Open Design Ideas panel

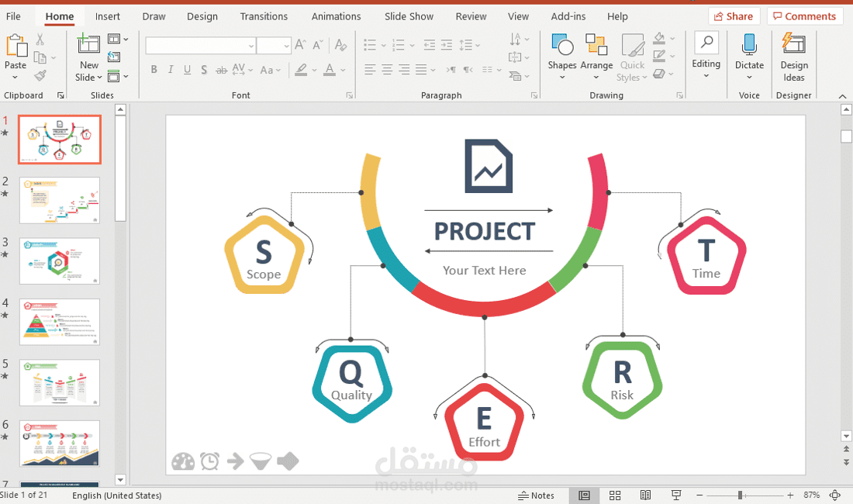793,56
